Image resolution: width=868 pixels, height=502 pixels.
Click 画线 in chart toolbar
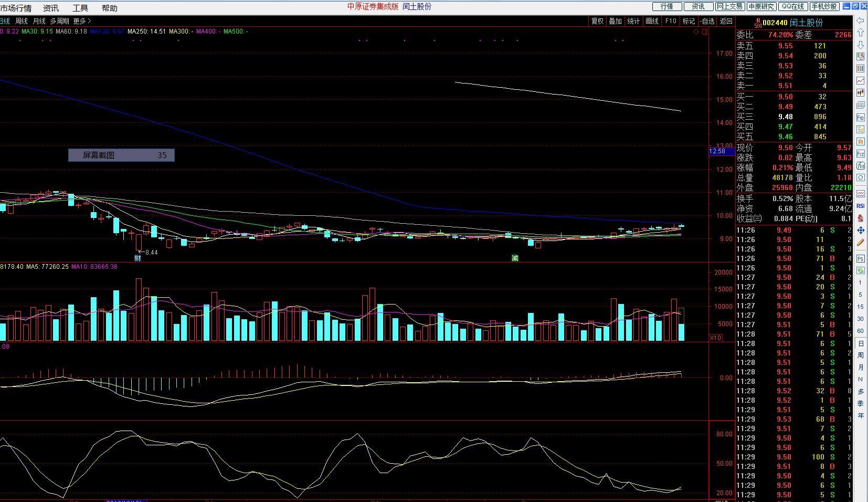click(652, 21)
